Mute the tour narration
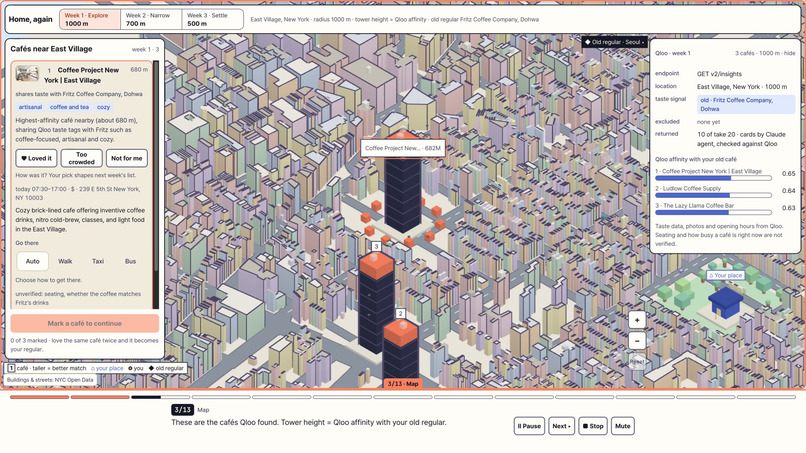This screenshot has height=453, width=806. (x=622, y=426)
